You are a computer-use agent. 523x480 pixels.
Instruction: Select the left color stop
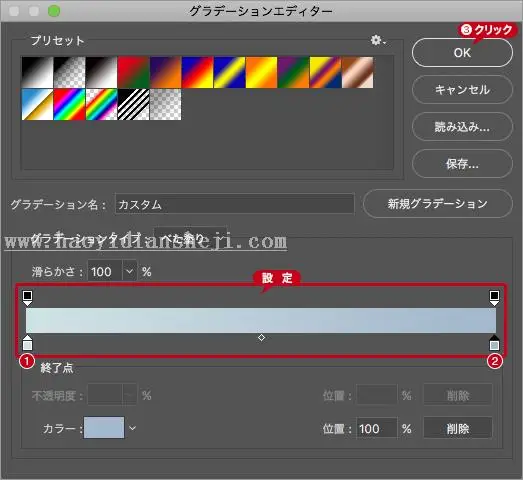point(27,342)
